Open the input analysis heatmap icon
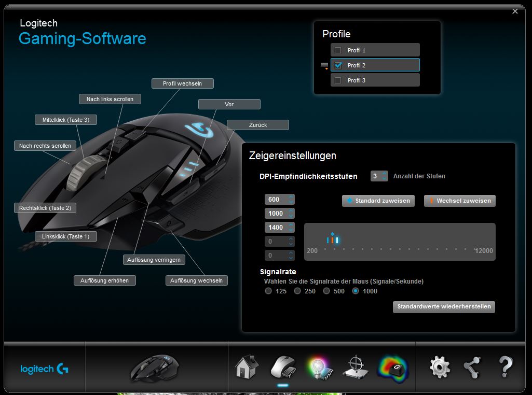 coord(393,367)
